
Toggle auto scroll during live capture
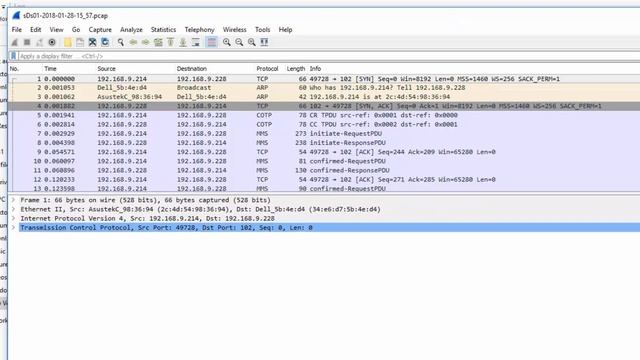pos(196,42)
